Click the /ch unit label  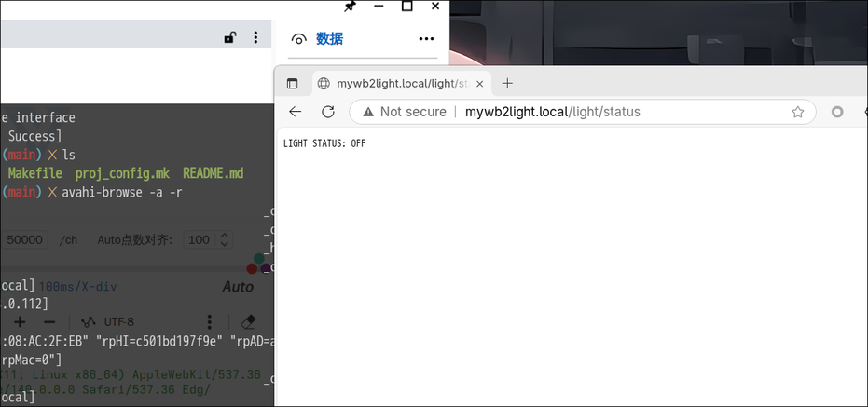69,240
